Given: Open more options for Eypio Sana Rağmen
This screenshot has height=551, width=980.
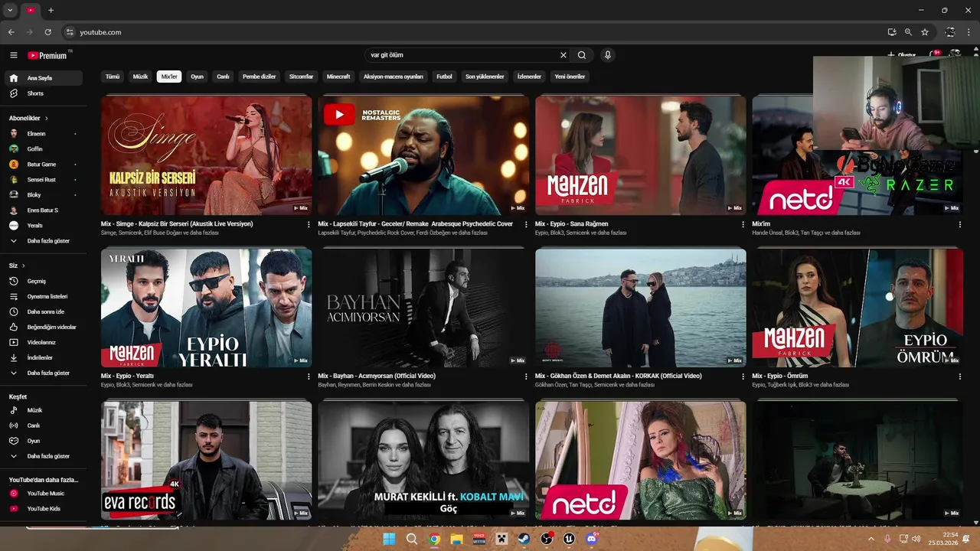Looking at the screenshot, I should (x=743, y=224).
